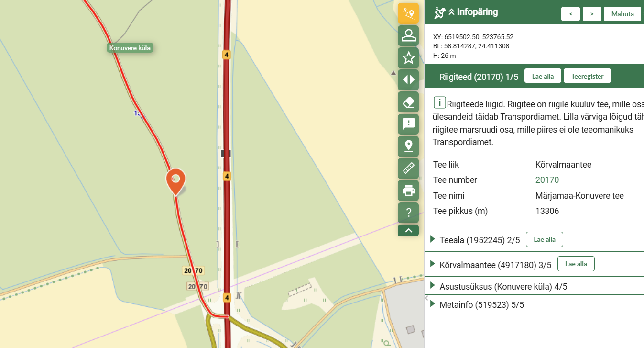Select the location pin tool
Image resolution: width=644 pixels, height=348 pixels.
[x=408, y=146]
